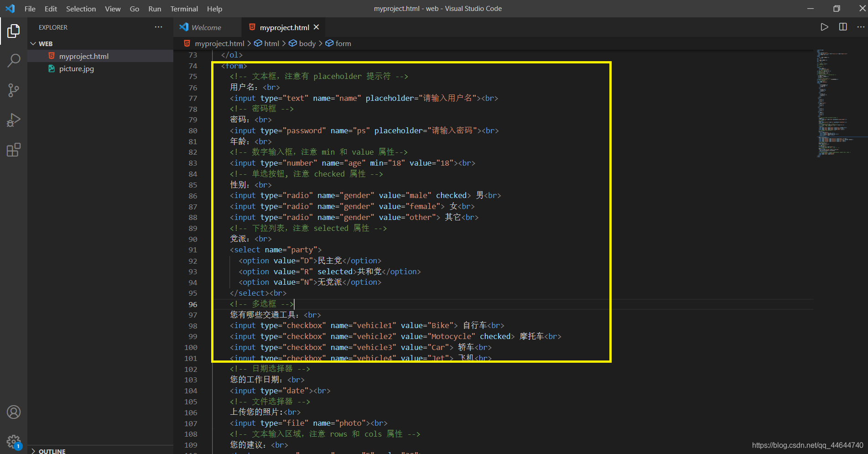Click the Split Editor Right icon
Viewport: 868px width, 454px height.
point(843,27)
